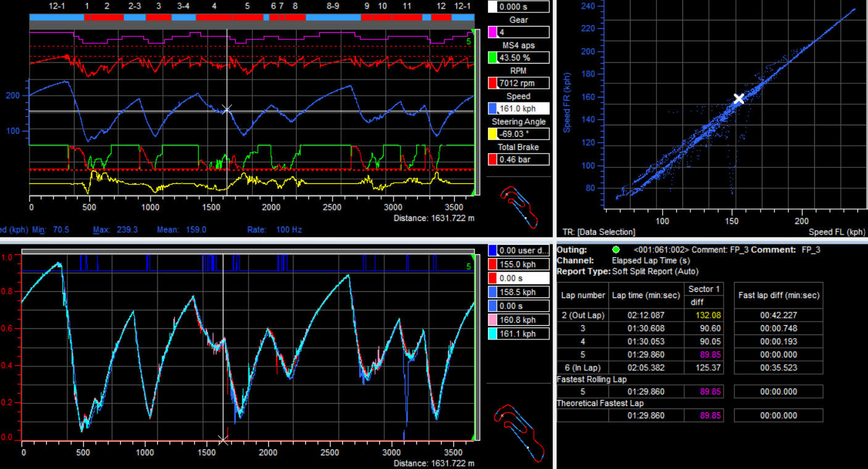The image size is (868, 469).
Task: Click the magenta Gear channel color swatch
Action: pos(492,32)
